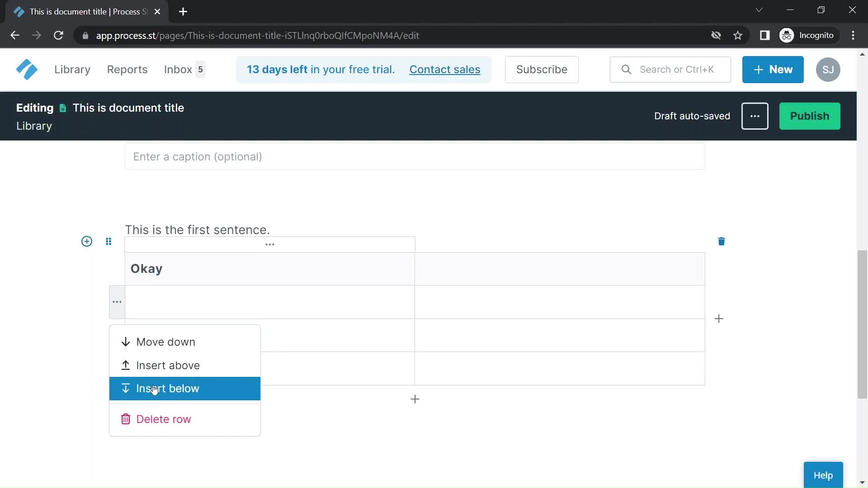
Task: Click the delete table trash icon top right
Action: point(722,241)
